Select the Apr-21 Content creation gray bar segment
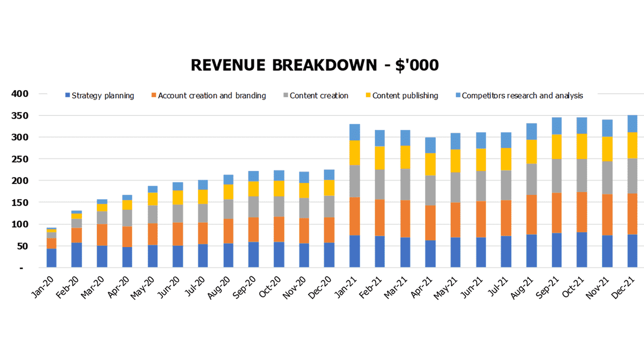 pyautogui.click(x=430, y=190)
